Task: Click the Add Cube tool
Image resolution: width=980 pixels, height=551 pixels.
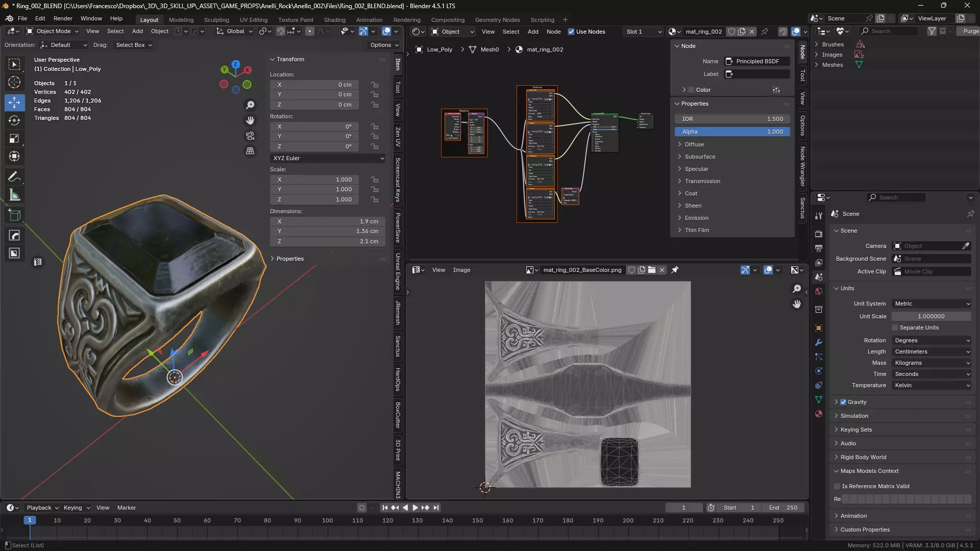Action: coord(14,215)
